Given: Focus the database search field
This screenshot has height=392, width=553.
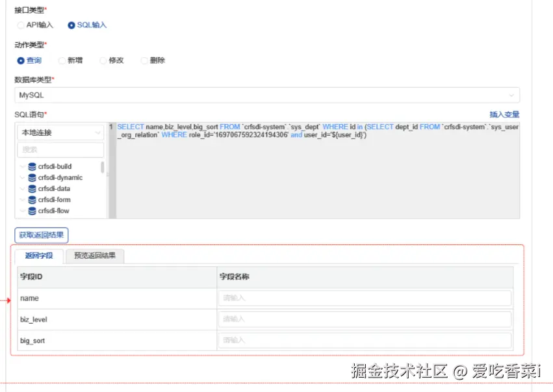Looking at the screenshot, I should point(60,150).
